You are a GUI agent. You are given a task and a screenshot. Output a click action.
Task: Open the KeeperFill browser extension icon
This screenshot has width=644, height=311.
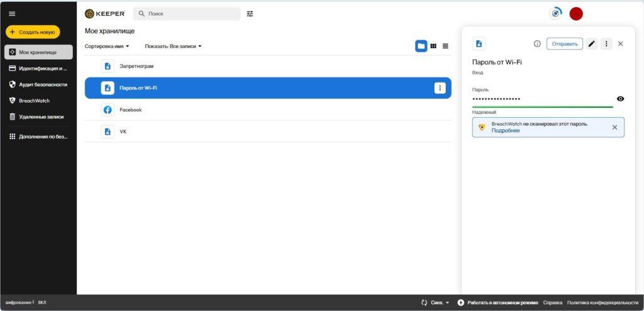[x=555, y=13]
